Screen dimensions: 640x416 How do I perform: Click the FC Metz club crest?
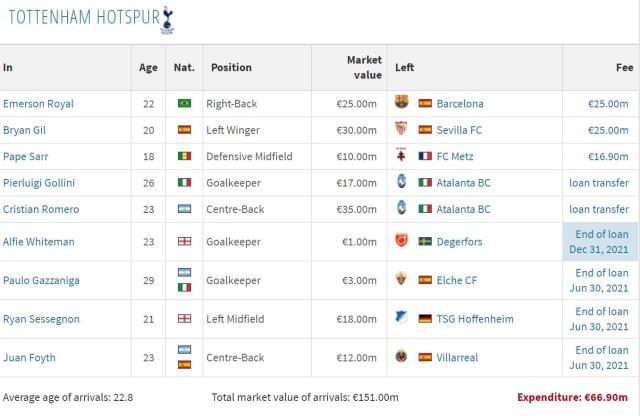point(402,157)
